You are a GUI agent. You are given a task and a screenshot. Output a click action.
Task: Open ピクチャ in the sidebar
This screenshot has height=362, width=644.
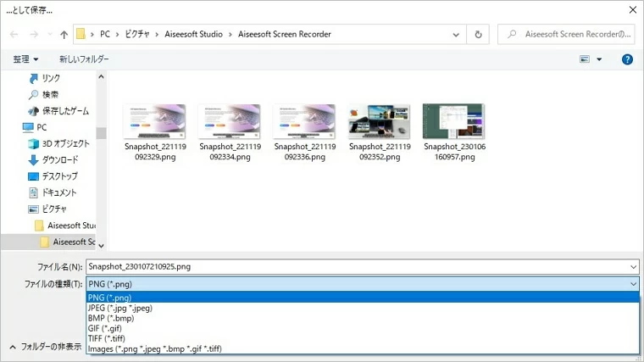(47, 209)
